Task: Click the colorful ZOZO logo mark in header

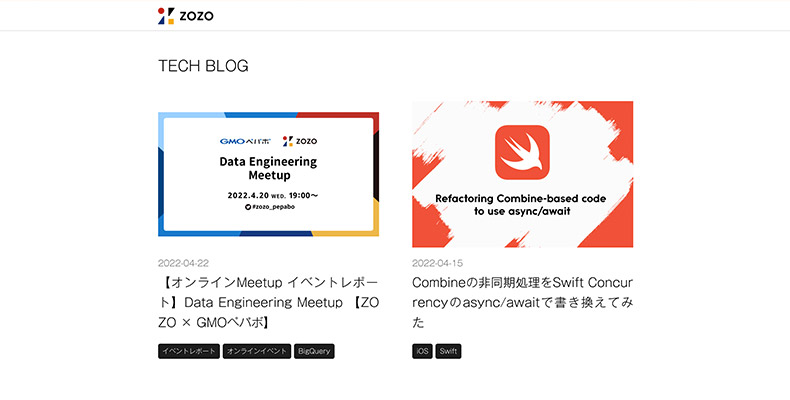Action: [x=166, y=16]
